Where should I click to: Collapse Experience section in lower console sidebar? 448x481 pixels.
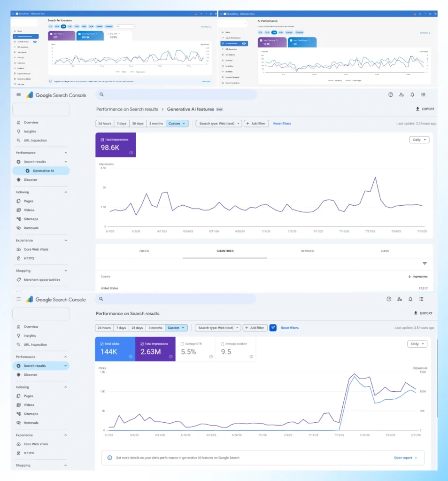(66, 435)
